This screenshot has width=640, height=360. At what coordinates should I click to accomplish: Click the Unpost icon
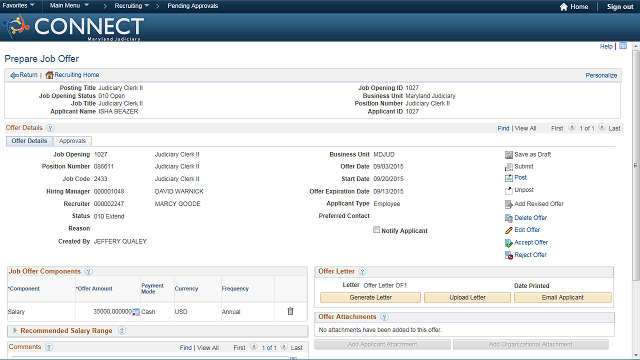[509, 190]
